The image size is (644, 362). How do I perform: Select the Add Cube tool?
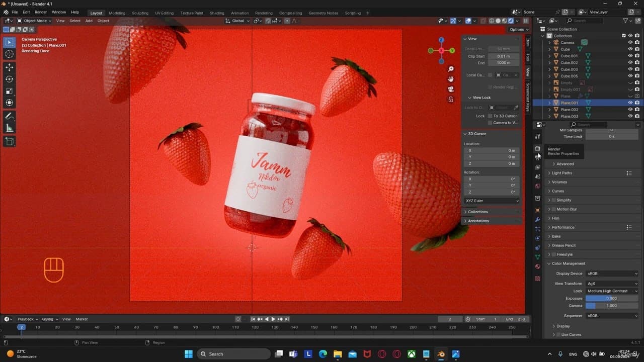click(9, 142)
